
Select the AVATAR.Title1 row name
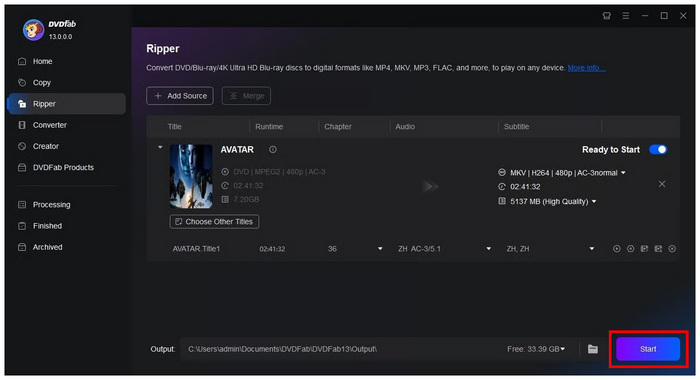(x=196, y=249)
